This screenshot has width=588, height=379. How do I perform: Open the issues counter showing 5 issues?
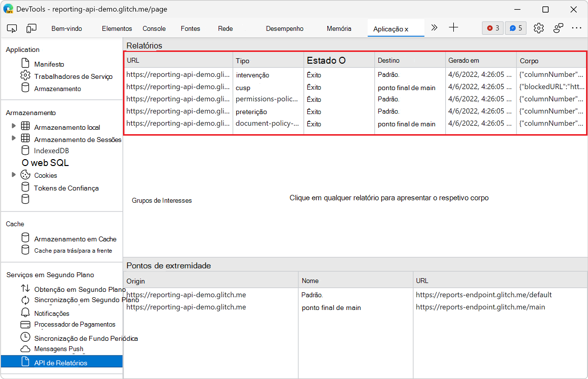click(x=515, y=28)
